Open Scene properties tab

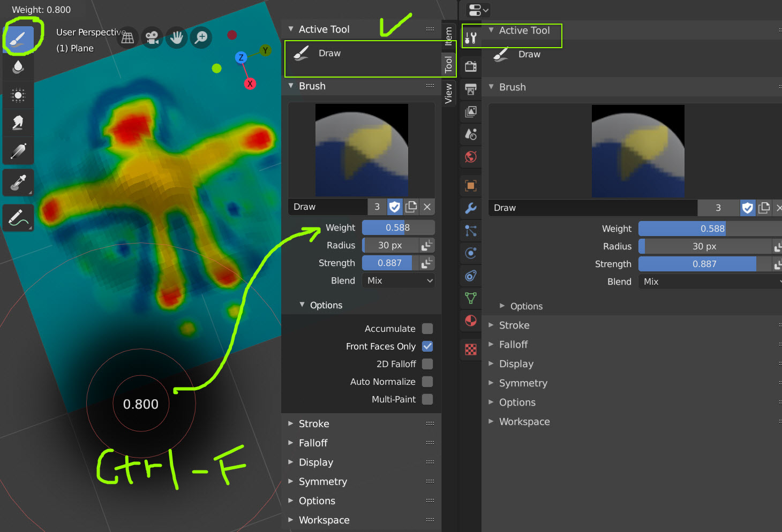pyautogui.click(x=471, y=134)
